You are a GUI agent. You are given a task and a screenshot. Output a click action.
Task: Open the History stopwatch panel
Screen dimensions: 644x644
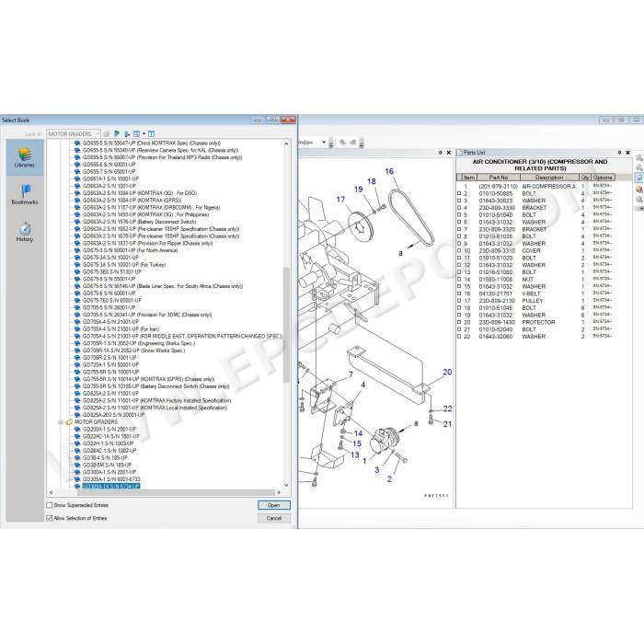[25, 232]
